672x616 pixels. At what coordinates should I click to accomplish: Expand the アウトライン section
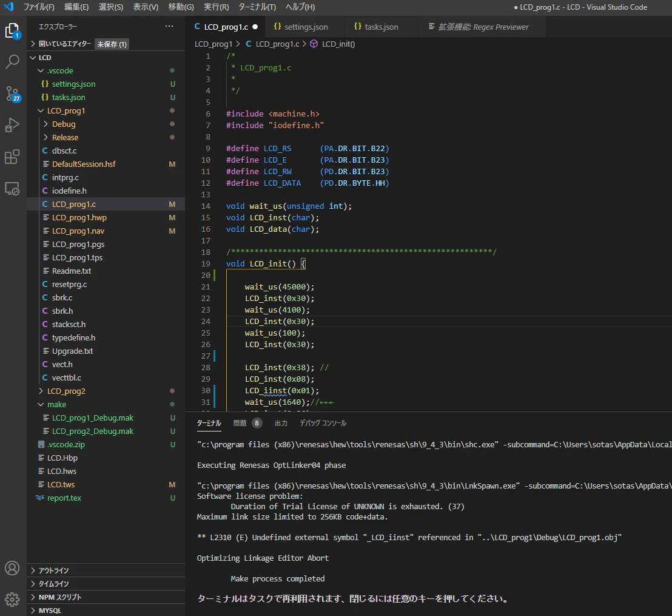(106, 570)
